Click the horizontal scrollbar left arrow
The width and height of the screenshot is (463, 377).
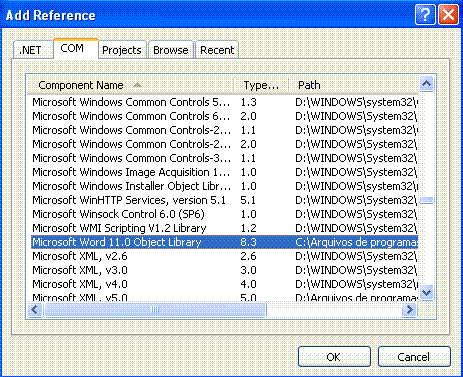35,310
